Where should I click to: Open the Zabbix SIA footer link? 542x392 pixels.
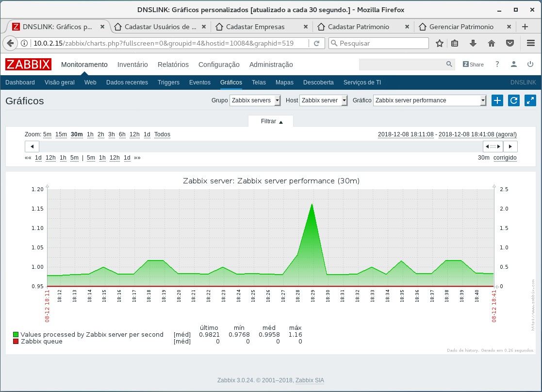coord(310,380)
